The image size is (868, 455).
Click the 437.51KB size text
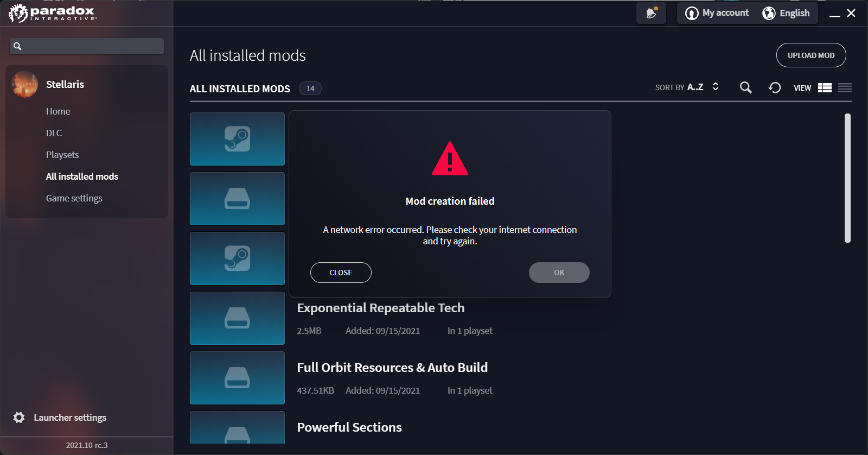[x=315, y=390]
